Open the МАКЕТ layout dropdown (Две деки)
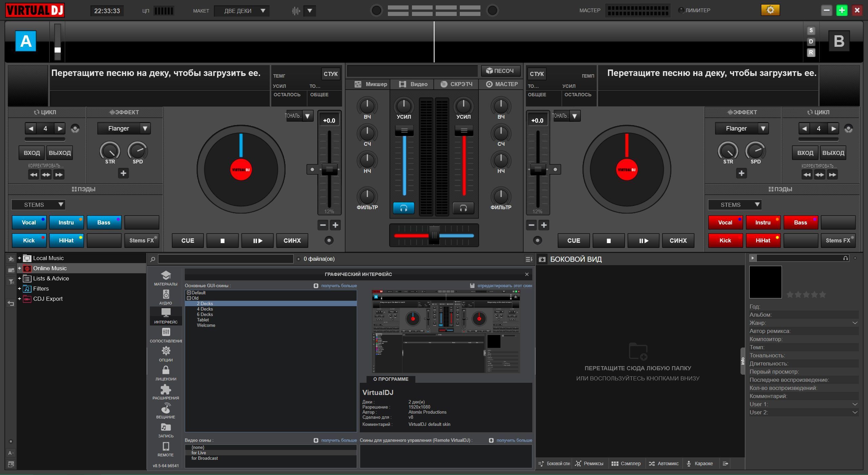This screenshot has height=475, width=868. [242, 11]
